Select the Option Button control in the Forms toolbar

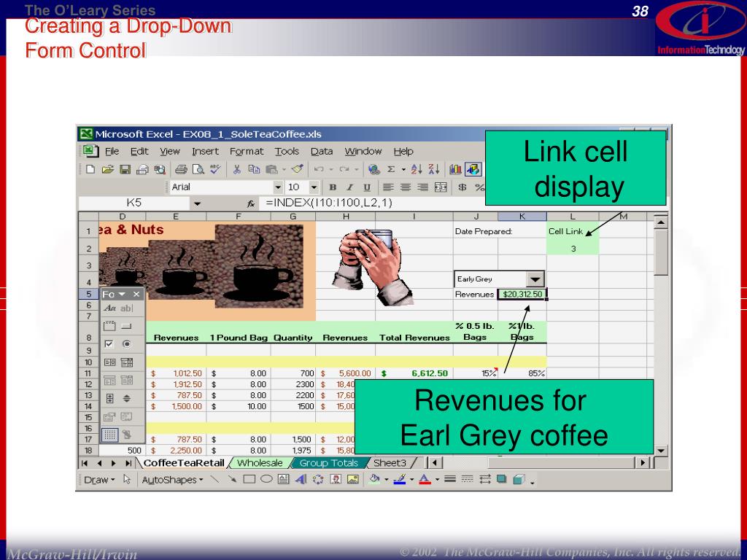pyautogui.click(x=127, y=344)
